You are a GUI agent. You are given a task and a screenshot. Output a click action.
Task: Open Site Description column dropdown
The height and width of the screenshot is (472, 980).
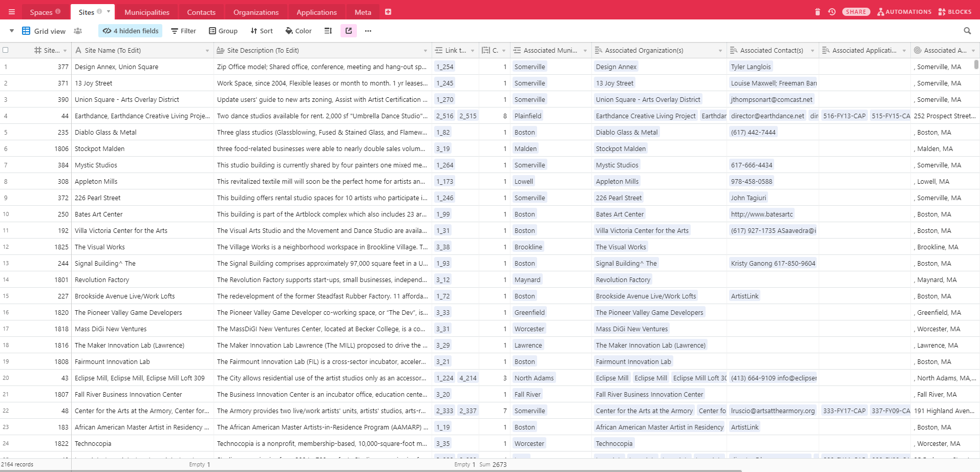[425, 51]
